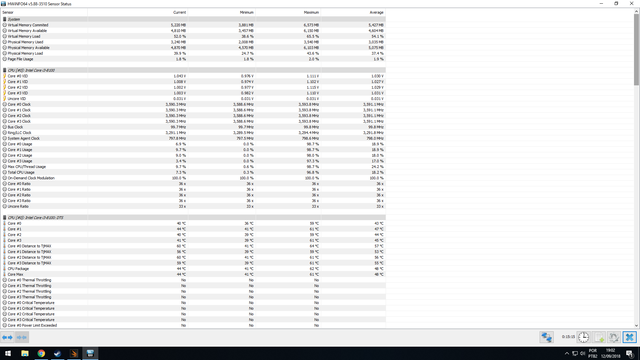Viewport: 640px width, 360px height.
Task: Select the Core #0 Power Limit Exceeded row
Action: (193, 326)
